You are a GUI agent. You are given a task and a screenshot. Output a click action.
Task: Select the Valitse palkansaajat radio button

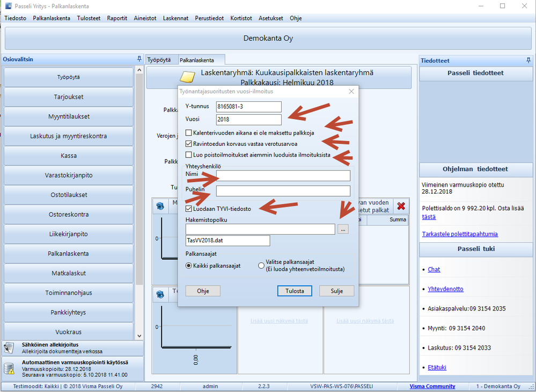(x=261, y=265)
